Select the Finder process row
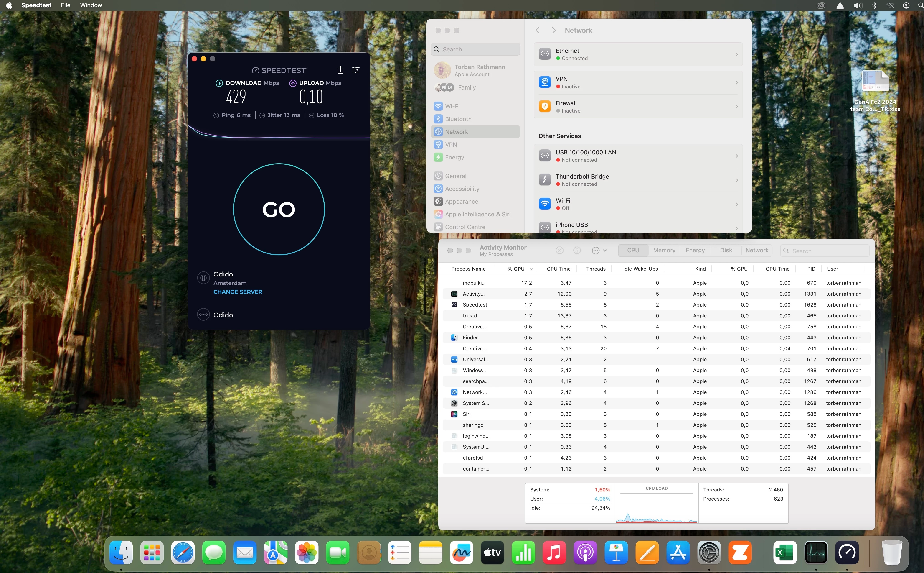 pyautogui.click(x=656, y=337)
